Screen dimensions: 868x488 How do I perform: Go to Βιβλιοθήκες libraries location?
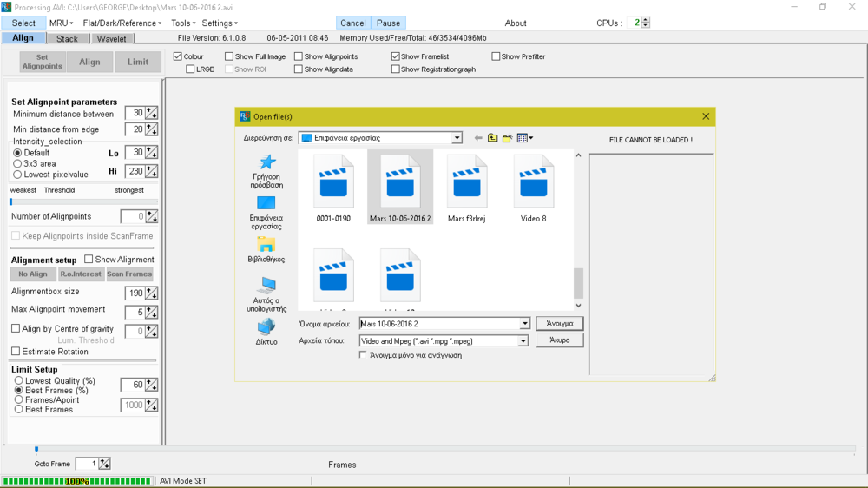[x=266, y=249]
